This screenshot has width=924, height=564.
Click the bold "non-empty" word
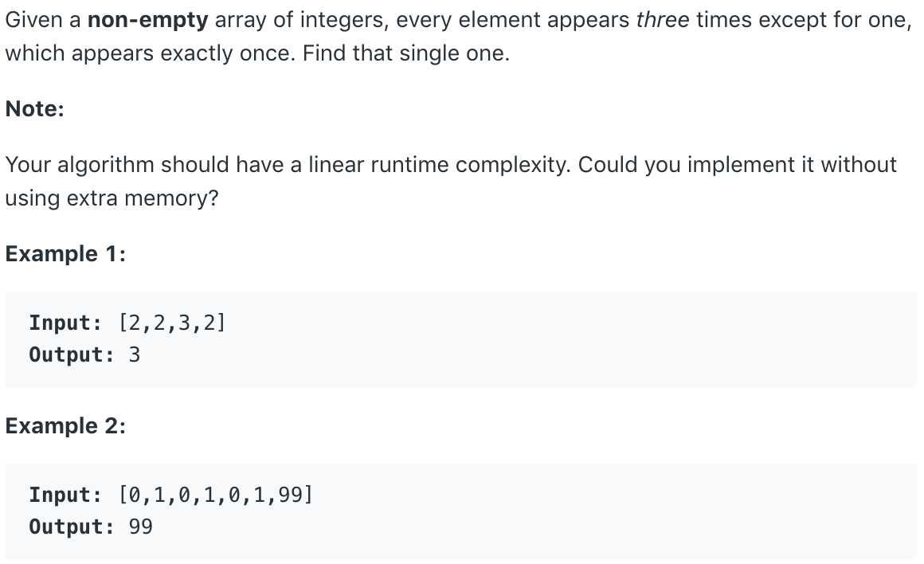(x=148, y=20)
